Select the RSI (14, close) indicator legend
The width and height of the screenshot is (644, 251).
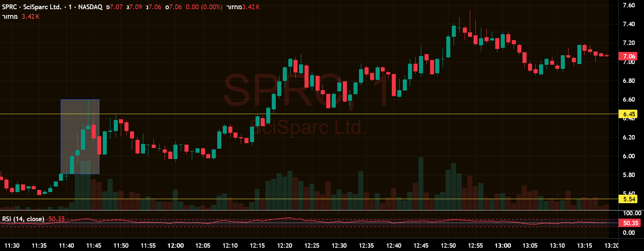click(23, 219)
